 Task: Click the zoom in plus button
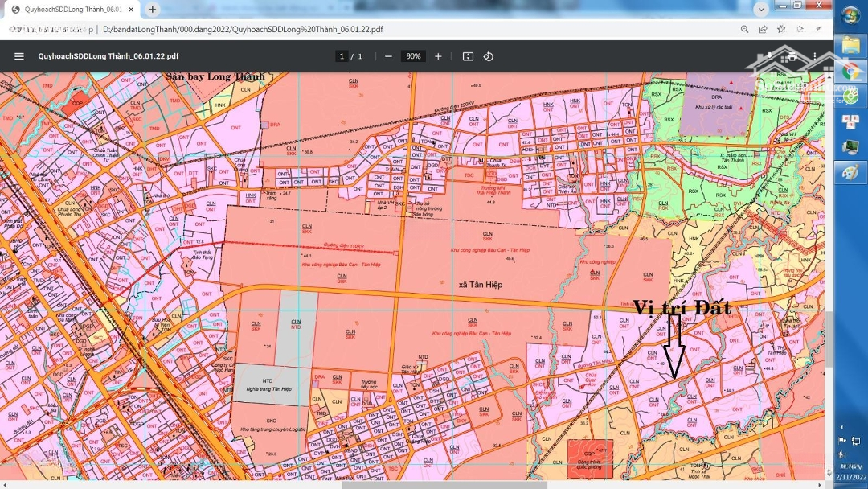(x=438, y=56)
